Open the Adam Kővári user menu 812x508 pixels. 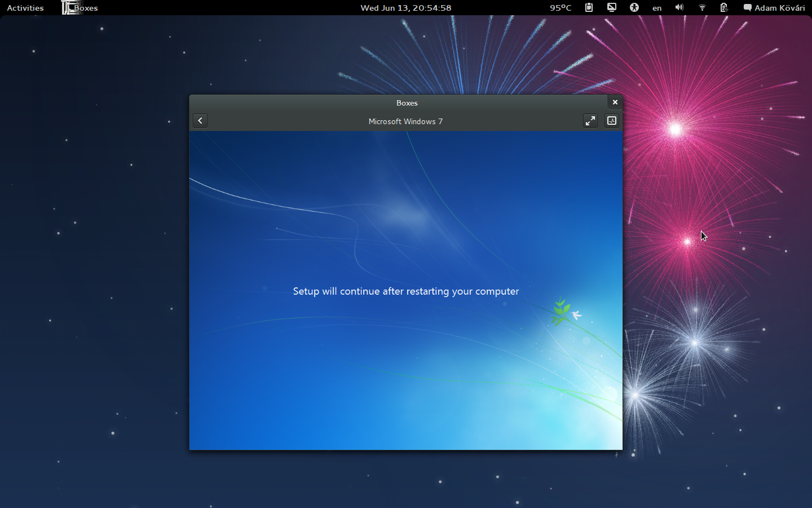[x=774, y=8]
